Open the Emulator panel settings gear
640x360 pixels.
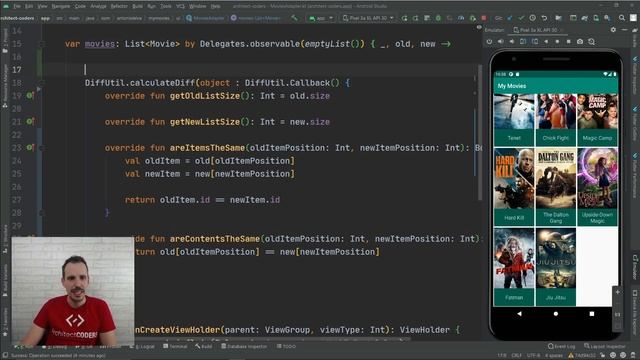tap(613, 30)
